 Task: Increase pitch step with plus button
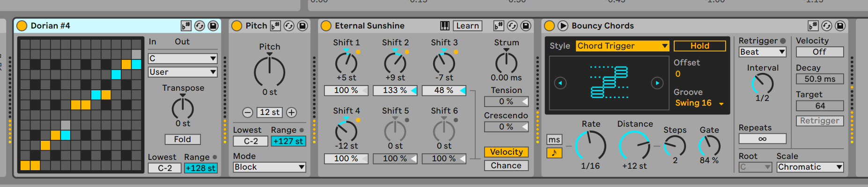click(x=291, y=112)
